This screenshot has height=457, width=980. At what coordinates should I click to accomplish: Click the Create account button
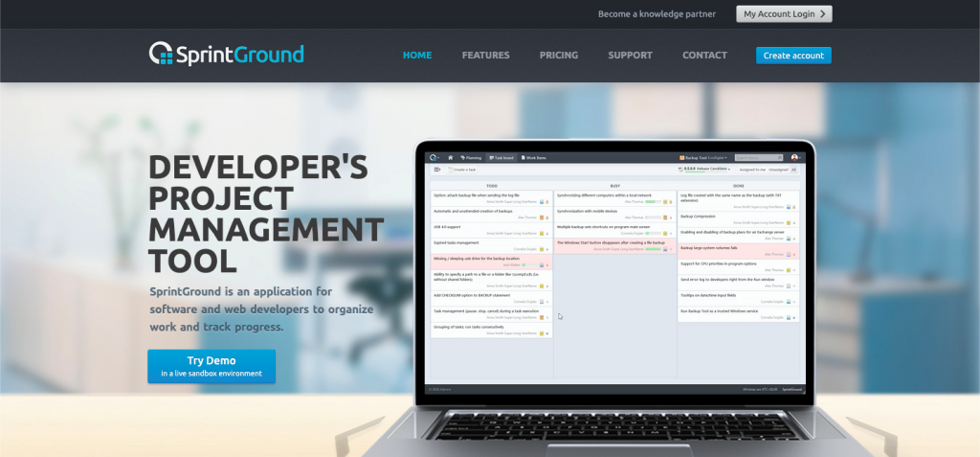click(793, 56)
